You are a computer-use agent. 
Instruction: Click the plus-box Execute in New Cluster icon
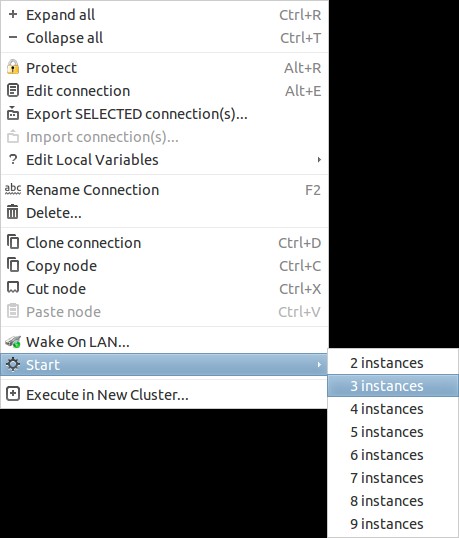coord(13,394)
